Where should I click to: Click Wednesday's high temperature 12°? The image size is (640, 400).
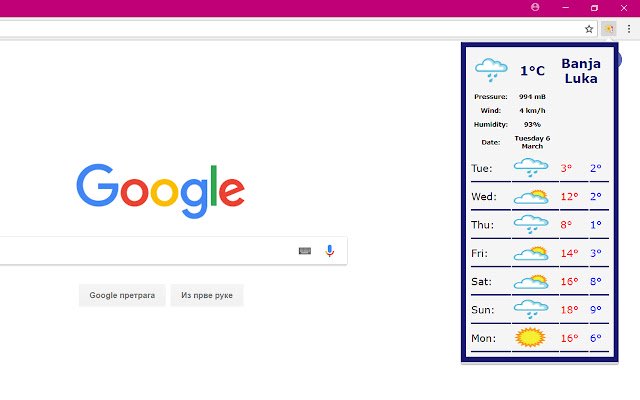tap(569, 197)
